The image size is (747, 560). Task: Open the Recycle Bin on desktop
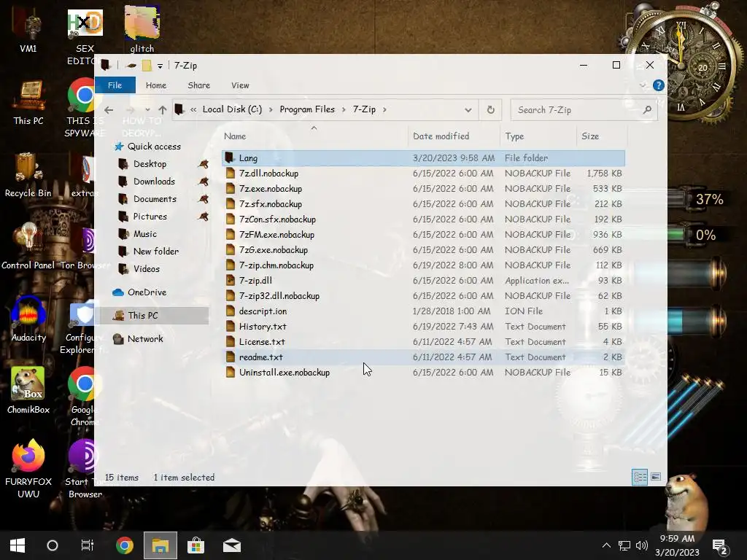(x=28, y=175)
